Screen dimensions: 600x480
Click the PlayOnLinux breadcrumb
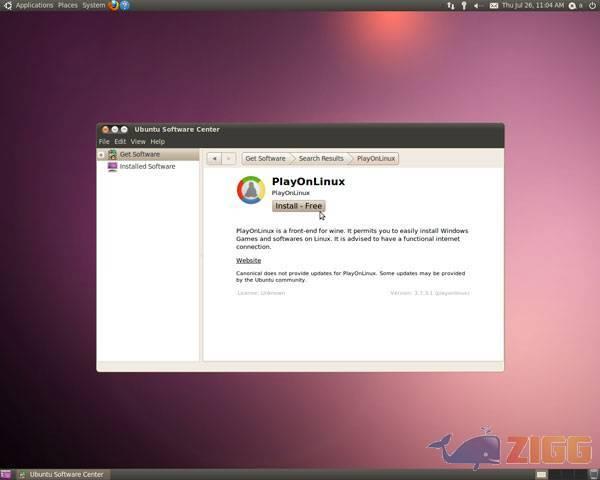click(376, 158)
